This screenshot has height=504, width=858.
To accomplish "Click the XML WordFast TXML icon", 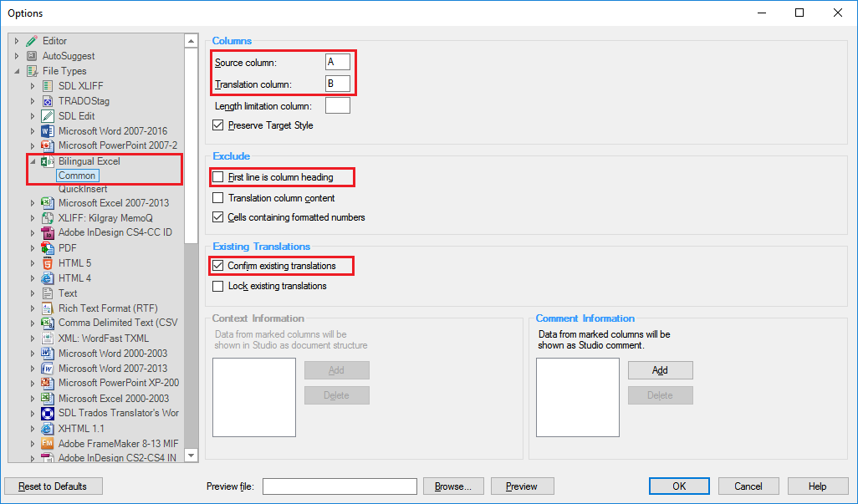I will coord(48,339).
